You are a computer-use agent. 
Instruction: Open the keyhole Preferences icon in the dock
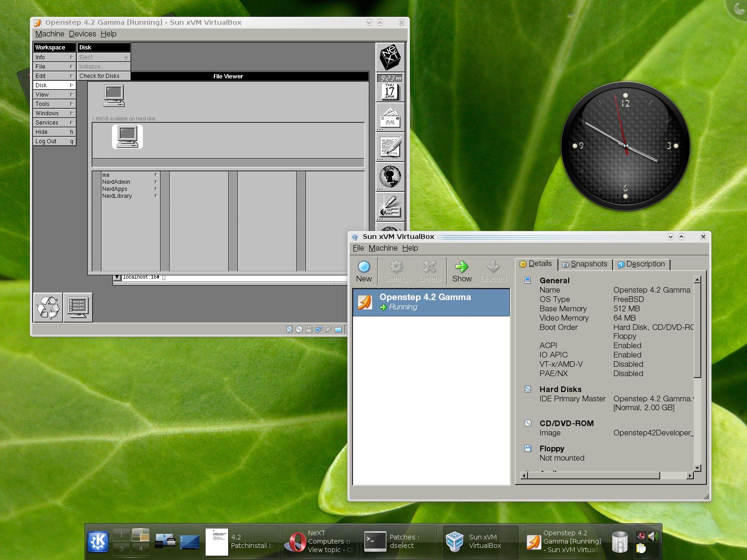389,176
